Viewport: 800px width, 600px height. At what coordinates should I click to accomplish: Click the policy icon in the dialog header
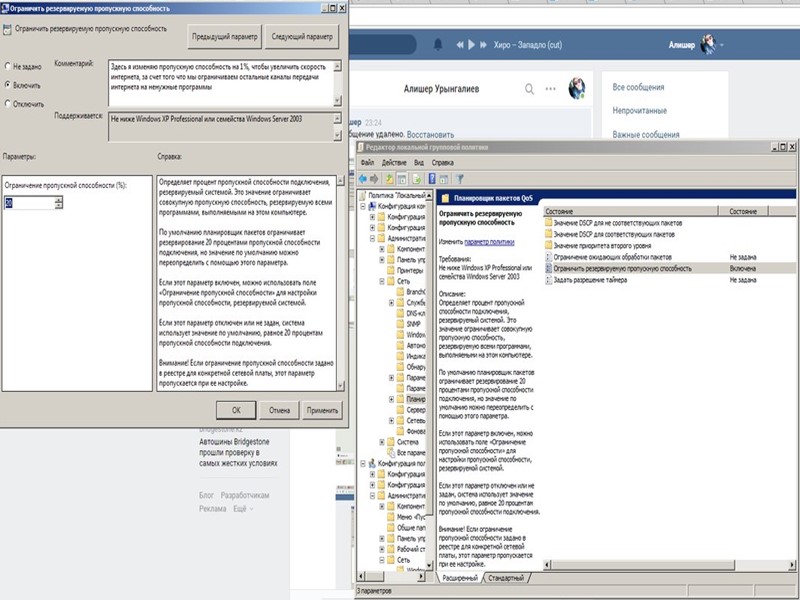pos(7,30)
